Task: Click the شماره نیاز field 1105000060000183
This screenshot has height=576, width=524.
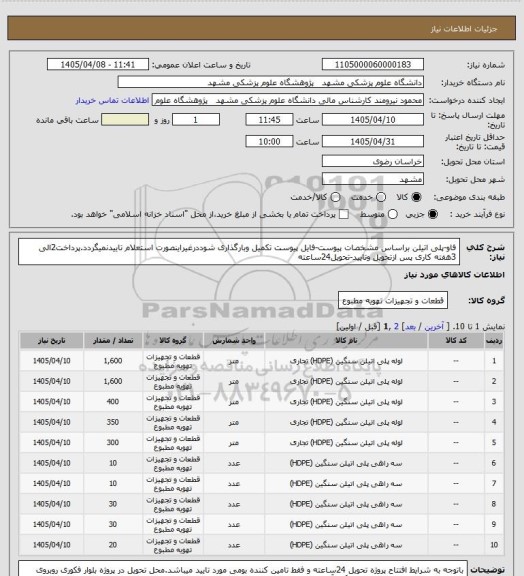Action: pyautogui.click(x=373, y=64)
